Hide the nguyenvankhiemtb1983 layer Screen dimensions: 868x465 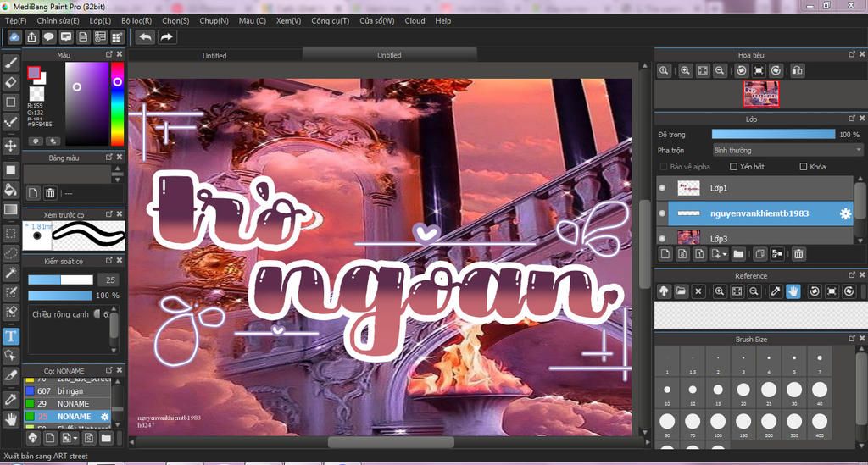[x=662, y=213]
